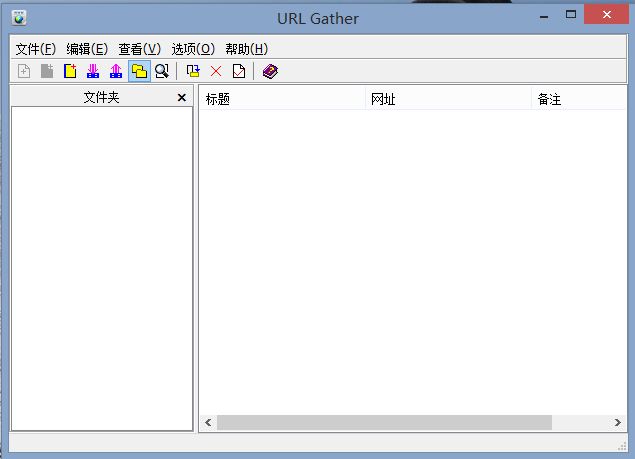Click the export up-arrow icon
Screen dimensions: 635x459
coord(116,72)
